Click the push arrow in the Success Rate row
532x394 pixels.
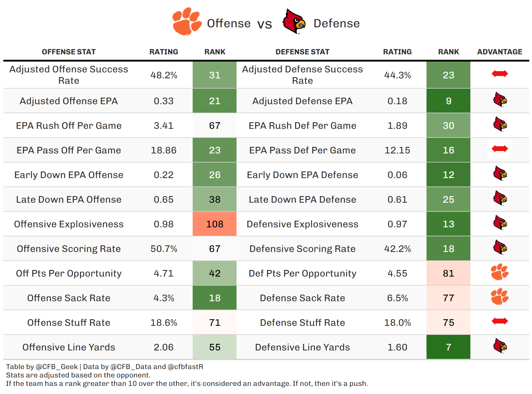pos(500,74)
